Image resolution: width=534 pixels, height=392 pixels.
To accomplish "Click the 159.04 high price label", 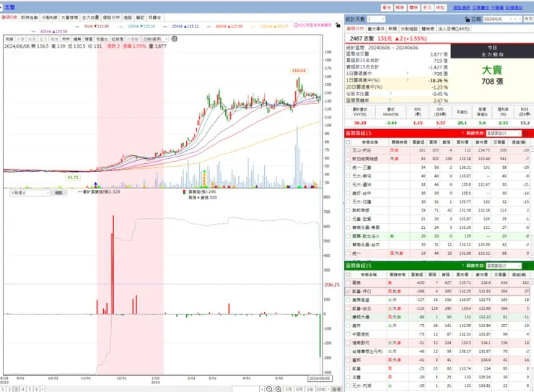I will tap(299, 71).
